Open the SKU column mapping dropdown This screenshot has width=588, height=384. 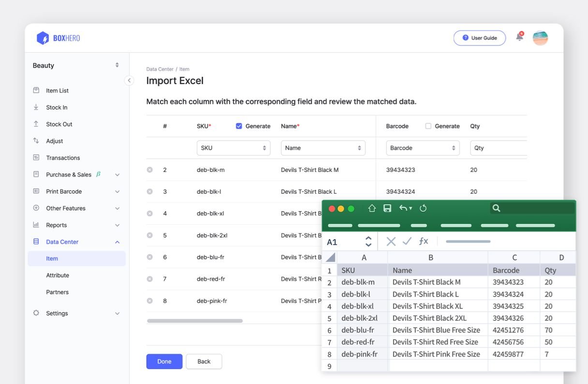234,148
